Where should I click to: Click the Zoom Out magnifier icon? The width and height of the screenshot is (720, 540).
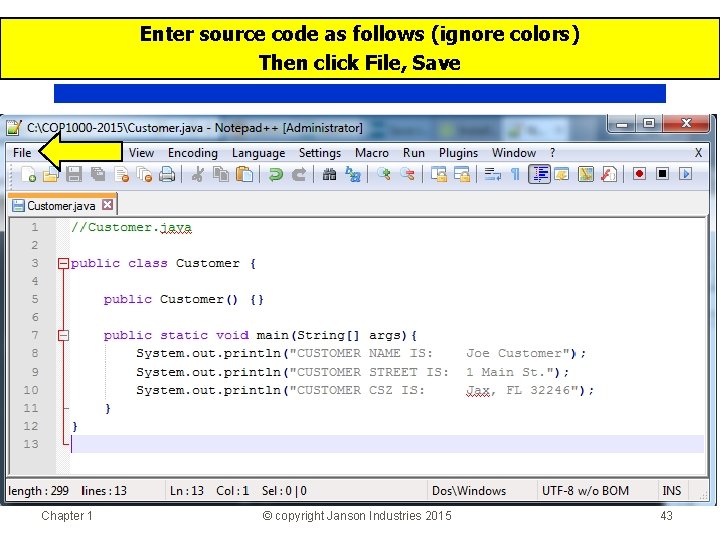(407, 174)
